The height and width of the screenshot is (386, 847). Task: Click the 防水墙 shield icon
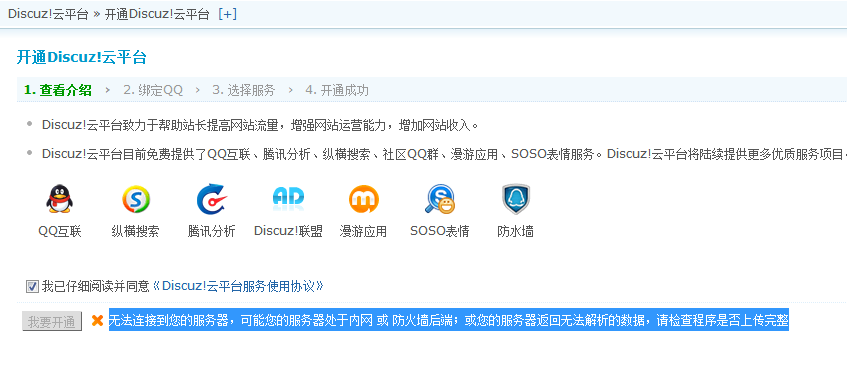coord(516,199)
